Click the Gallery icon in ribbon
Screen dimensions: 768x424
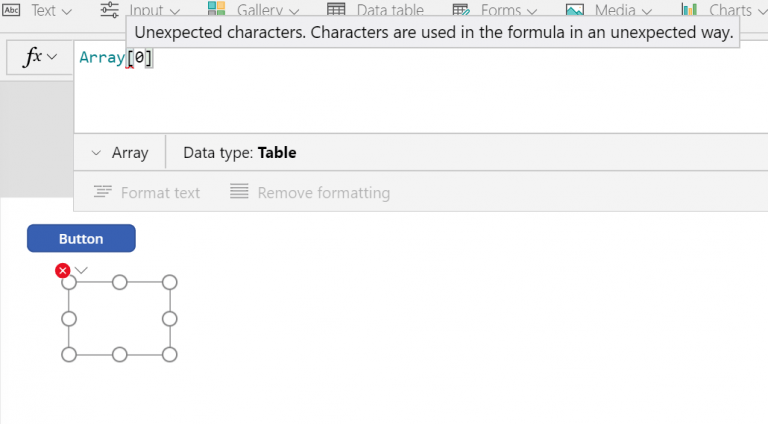pyautogui.click(x=217, y=9)
